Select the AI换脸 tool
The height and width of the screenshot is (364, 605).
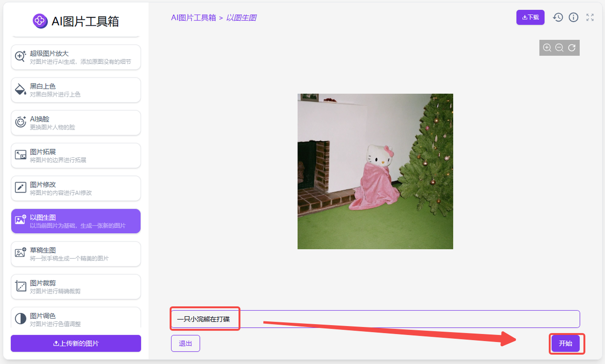76,123
